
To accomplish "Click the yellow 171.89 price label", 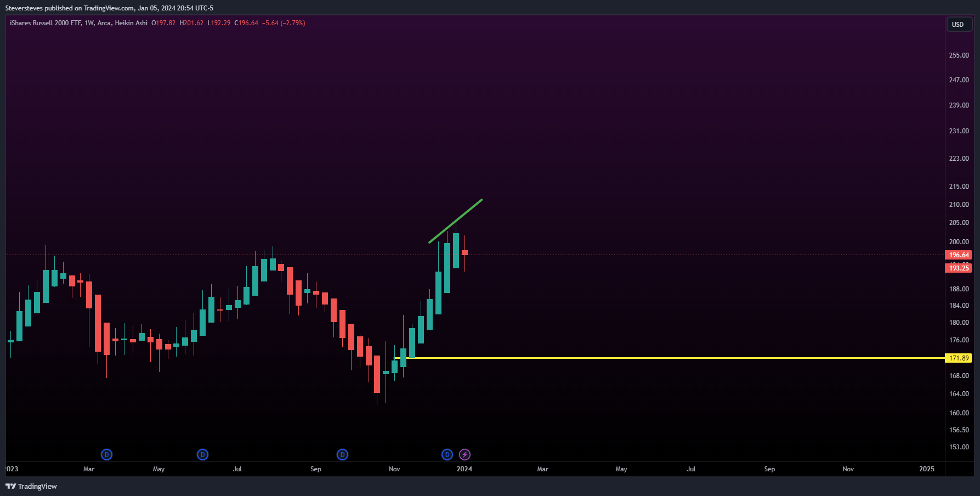I will click(959, 358).
